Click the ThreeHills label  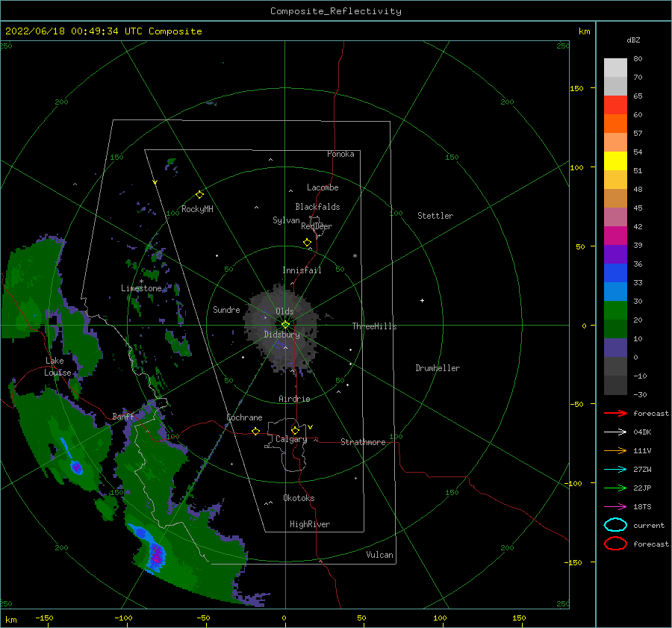(375, 326)
